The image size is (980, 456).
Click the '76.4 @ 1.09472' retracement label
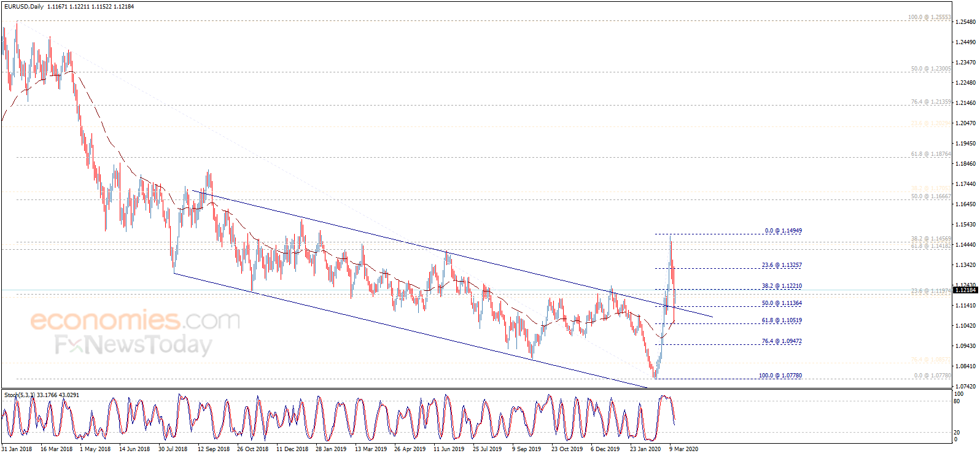[782, 341]
